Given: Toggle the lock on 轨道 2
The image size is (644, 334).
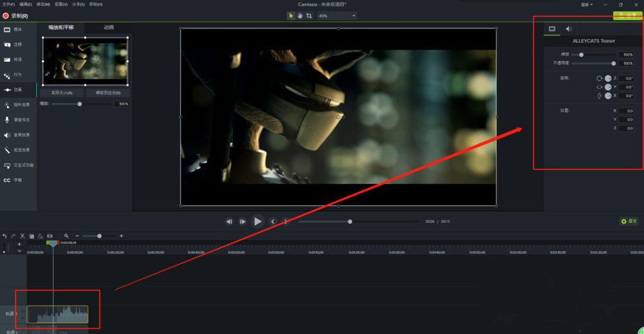Looking at the screenshot, I should point(23,317).
